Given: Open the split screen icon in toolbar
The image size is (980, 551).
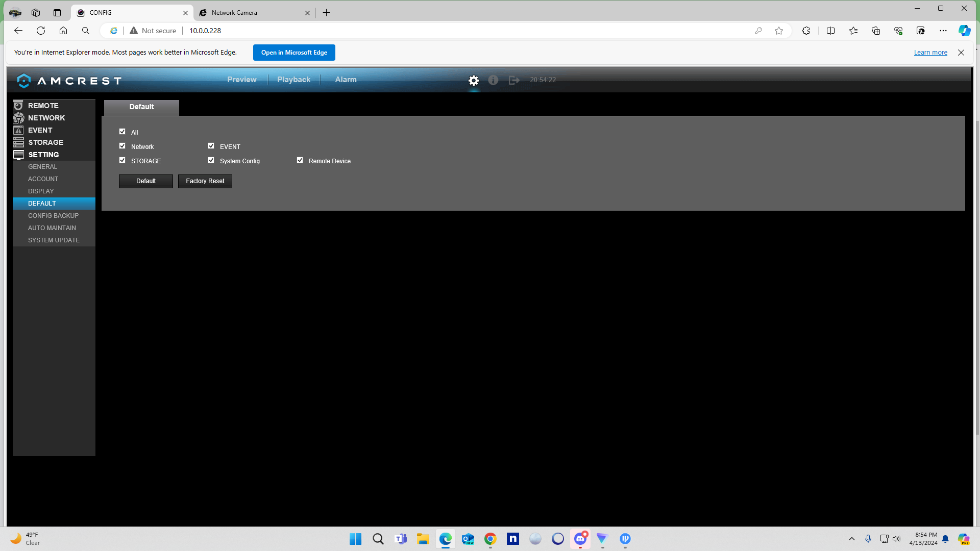Looking at the screenshot, I should pyautogui.click(x=830, y=31).
